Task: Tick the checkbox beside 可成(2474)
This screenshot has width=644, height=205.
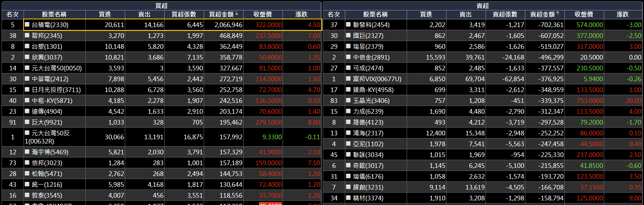Action: click(x=348, y=68)
